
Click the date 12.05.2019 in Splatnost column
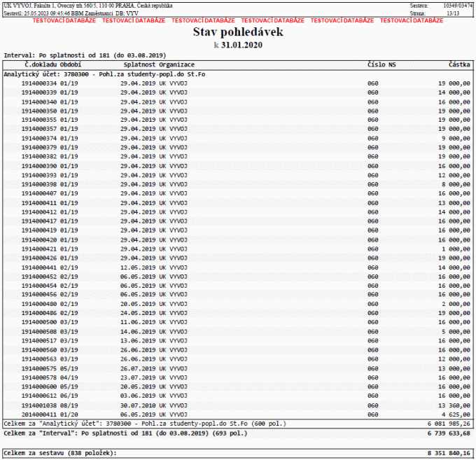(138, 267)
